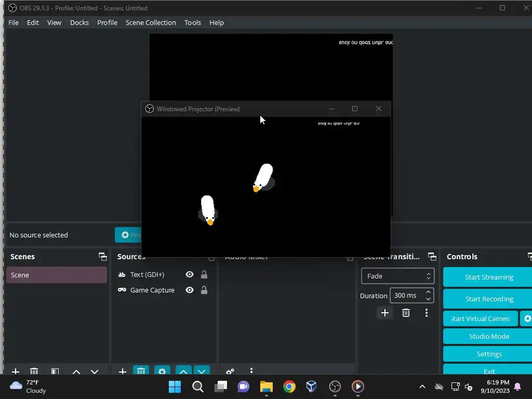Open the Fade transition dropdown
The height and width of the screenshot is (399, 532).
click(x=397, y=276)
